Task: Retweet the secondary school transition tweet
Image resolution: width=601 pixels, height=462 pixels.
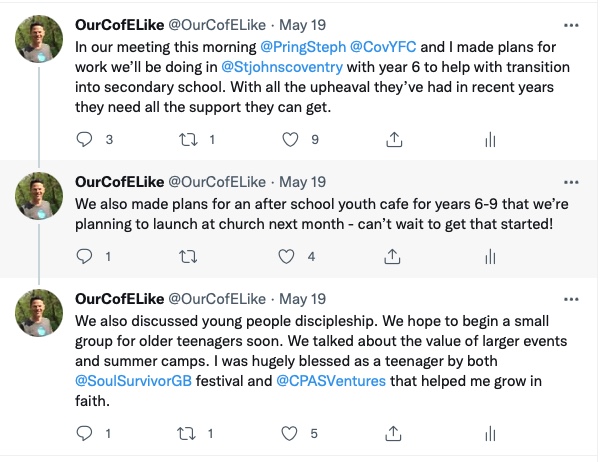Action: click(x=186, y=139)
